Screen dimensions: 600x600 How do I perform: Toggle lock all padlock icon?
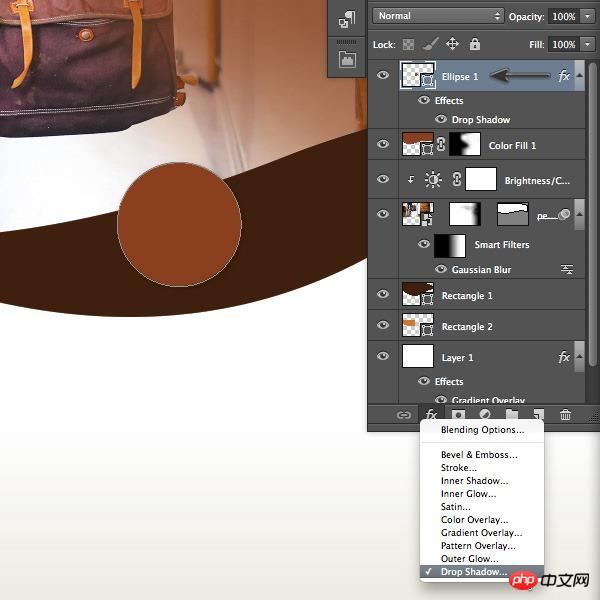(x=475, y=44)
